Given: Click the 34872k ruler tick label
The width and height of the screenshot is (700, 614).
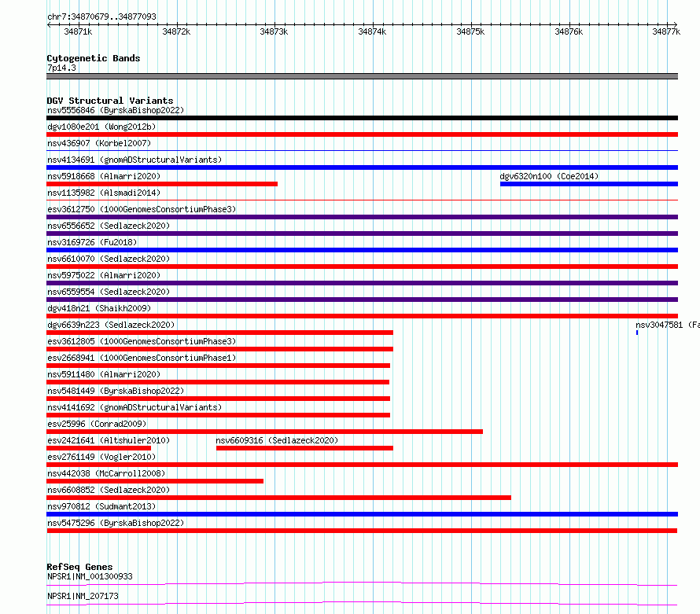Looking at the screenshot, I should 176,31.
